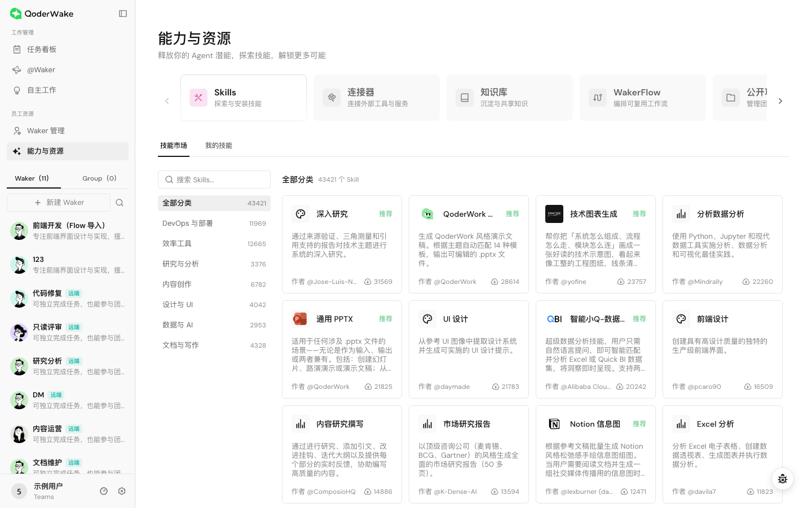
Task: Click the QoderWake logo
Action: pos(42,14)
